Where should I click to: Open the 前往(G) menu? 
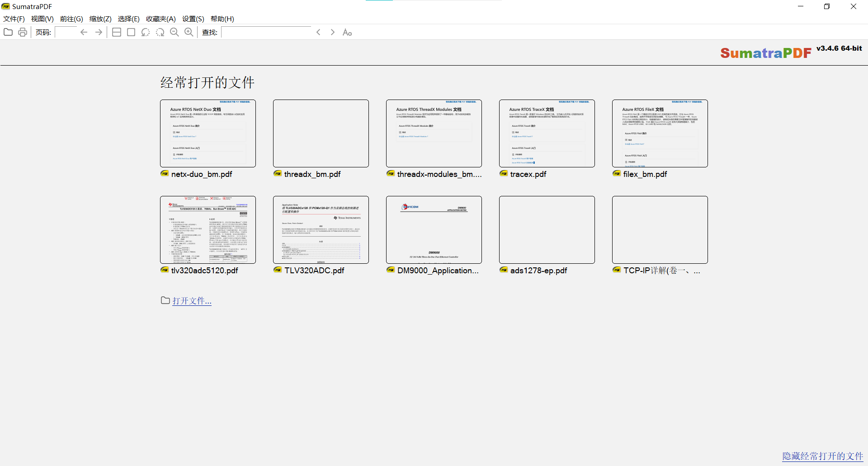[x=71, y=19]
